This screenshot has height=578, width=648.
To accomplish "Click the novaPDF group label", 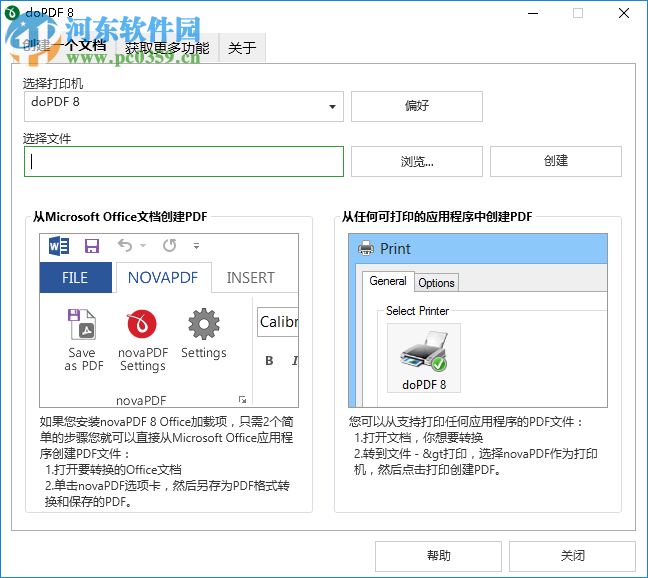I will tap(141, 400).
